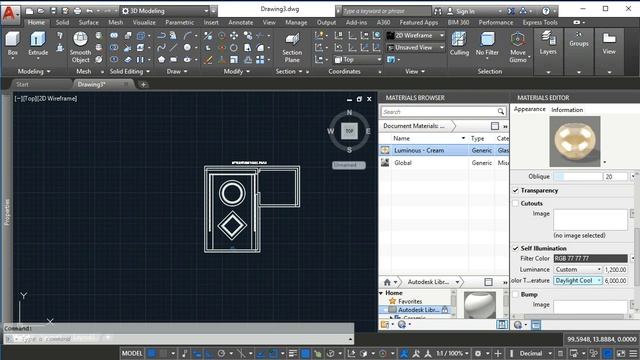This screenshot has width=640, height=360.
Task: Open the Groups panel button
Action: pyautogui.click(x=579, y=40)
